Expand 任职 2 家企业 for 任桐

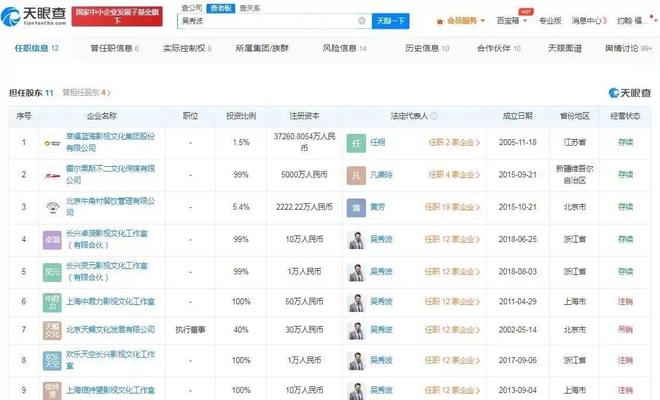[x=454, y=143]
